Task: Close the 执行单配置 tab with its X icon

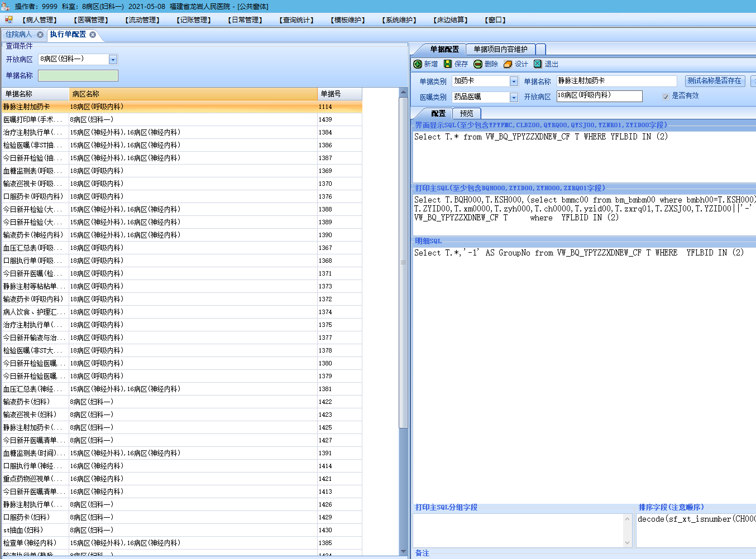Action: click(x=93, y=35)
